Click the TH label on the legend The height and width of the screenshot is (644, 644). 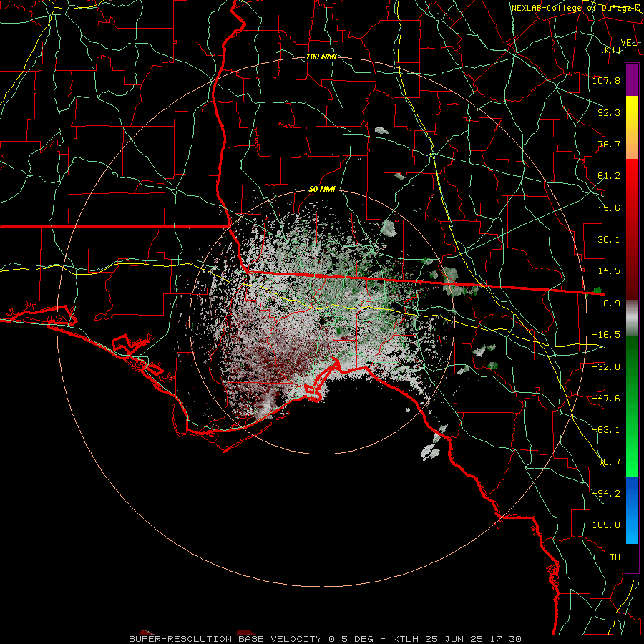(x=615, y=557)
